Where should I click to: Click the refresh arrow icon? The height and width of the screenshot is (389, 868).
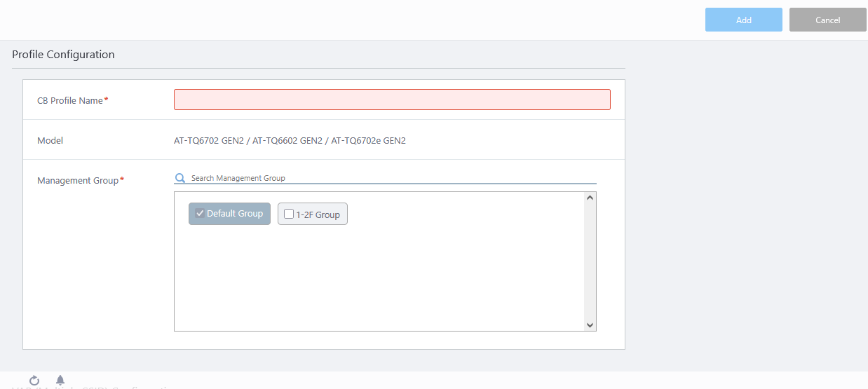[x=34, y=381]
